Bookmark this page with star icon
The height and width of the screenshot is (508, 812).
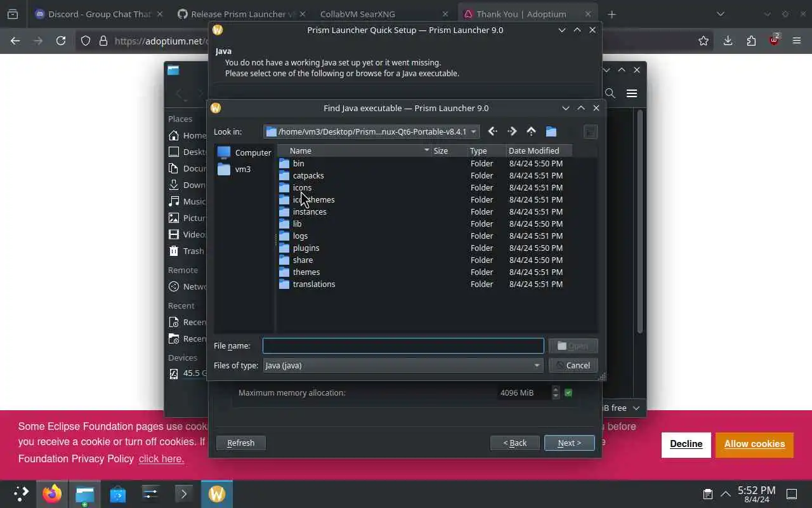click(704, 41)
